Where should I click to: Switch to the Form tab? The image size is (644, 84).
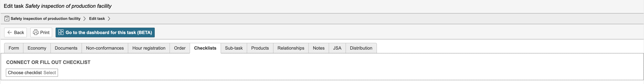pyautogui.click(x=14, y=48)
